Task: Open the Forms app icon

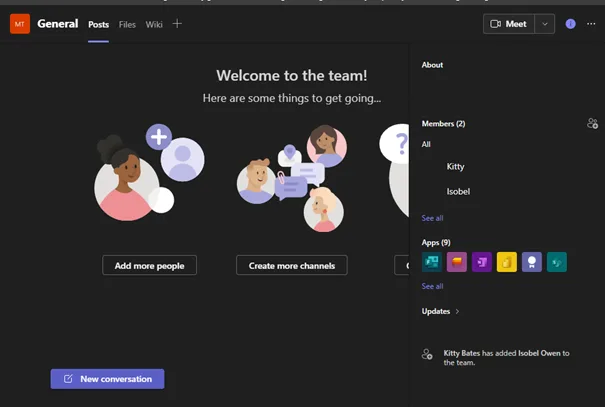Action: [x=432, y=262]
